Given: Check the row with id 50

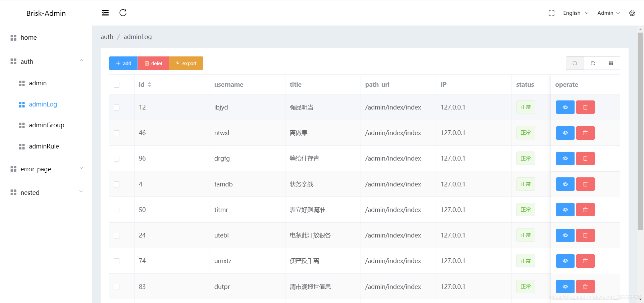Looking at the screenshot, I should coord(117,210).
